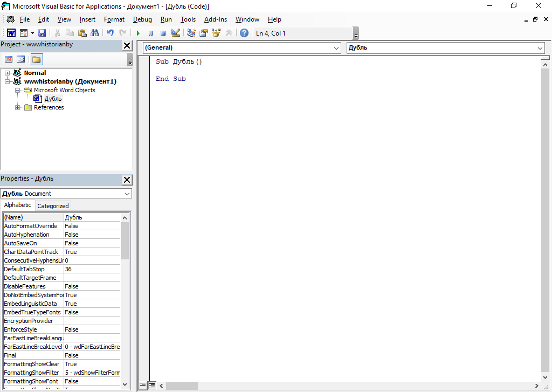Open the (General) object dropdown
The image size is (552, 392).
(x=241, y=48)
